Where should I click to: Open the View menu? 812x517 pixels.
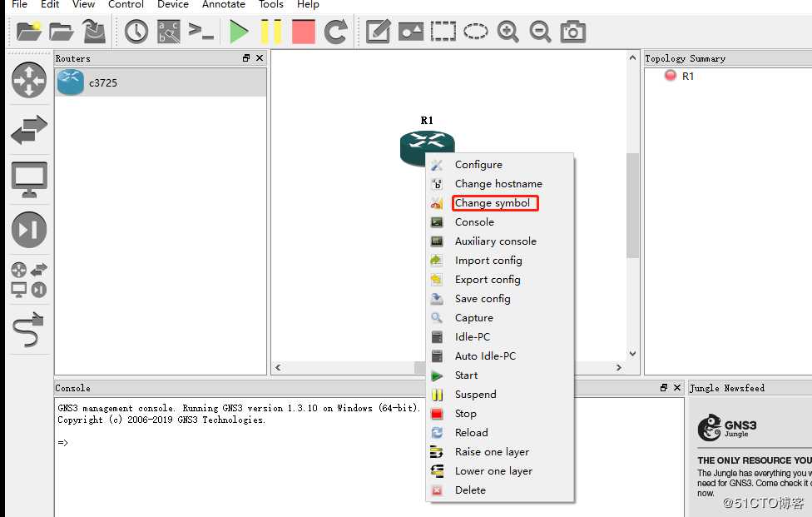point(83,5)
